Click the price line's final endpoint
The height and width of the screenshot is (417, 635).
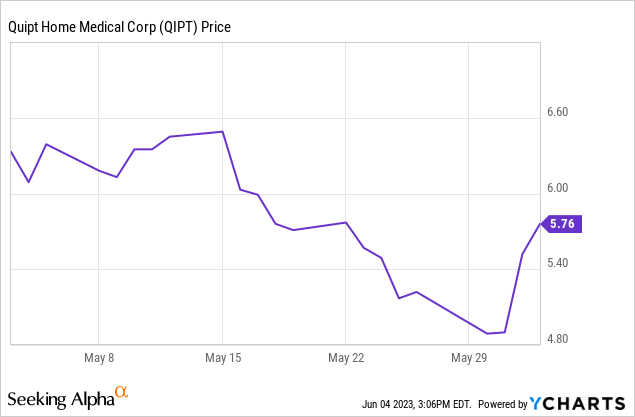pos(541,224)
